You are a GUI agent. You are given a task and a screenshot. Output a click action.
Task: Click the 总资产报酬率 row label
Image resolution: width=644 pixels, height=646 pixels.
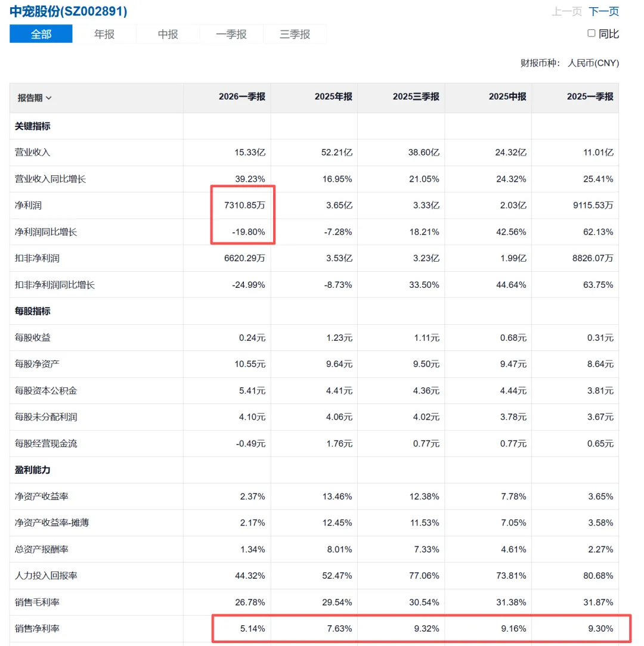[x=41, y=549]
